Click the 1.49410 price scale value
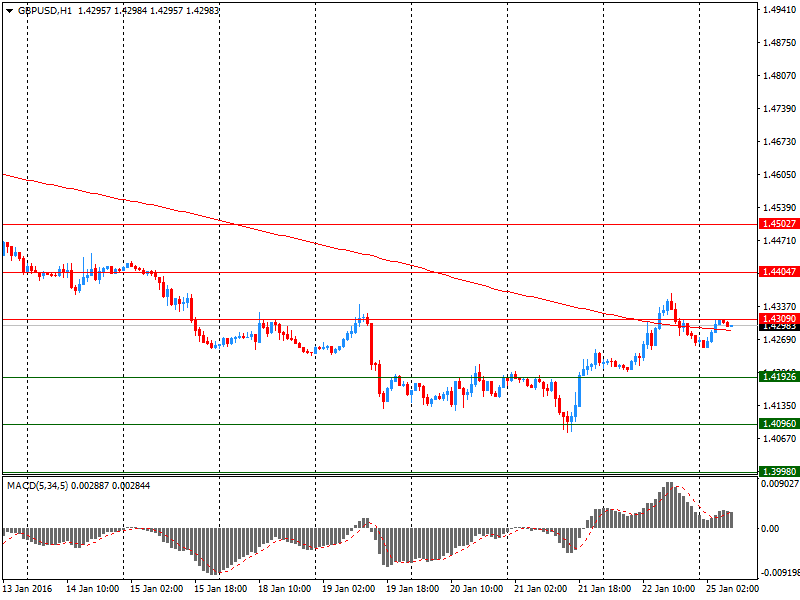 click(779, 9)
